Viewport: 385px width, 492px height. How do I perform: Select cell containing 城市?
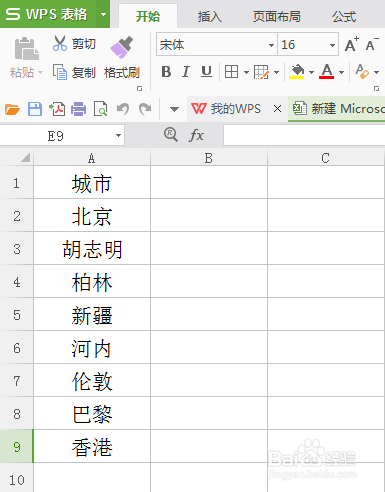(92, 183)
